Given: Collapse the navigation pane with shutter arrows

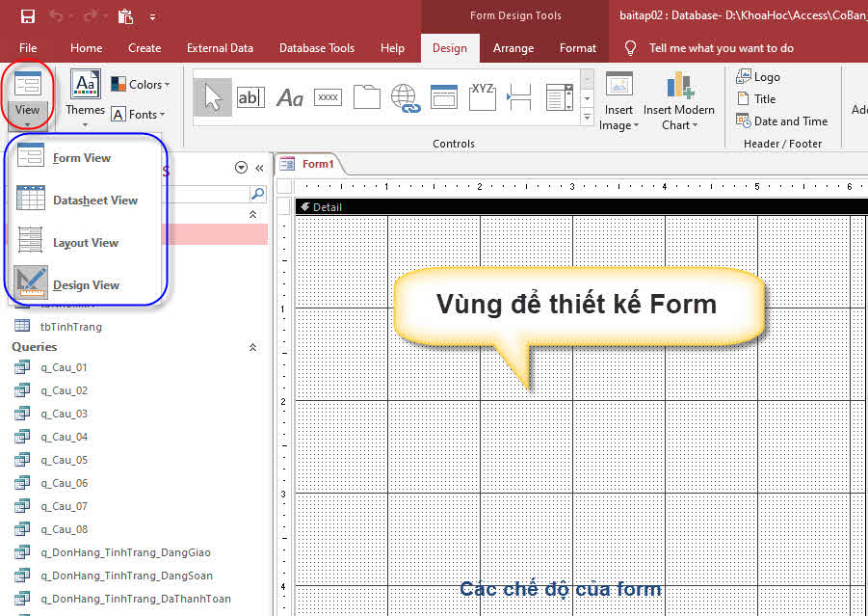Looking at the screenshot, I should coord(259,168).
